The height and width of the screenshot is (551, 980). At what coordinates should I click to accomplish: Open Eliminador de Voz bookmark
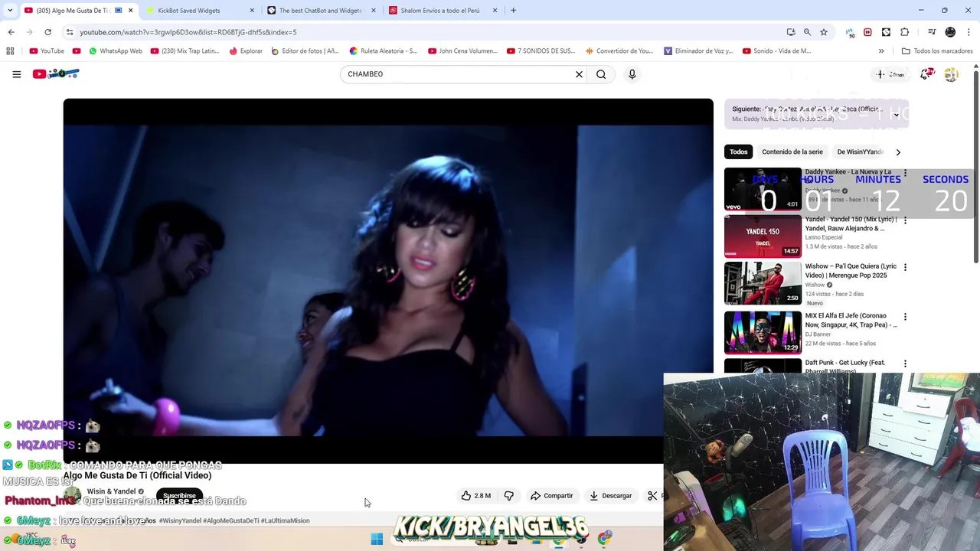click(x=698, y=51)
